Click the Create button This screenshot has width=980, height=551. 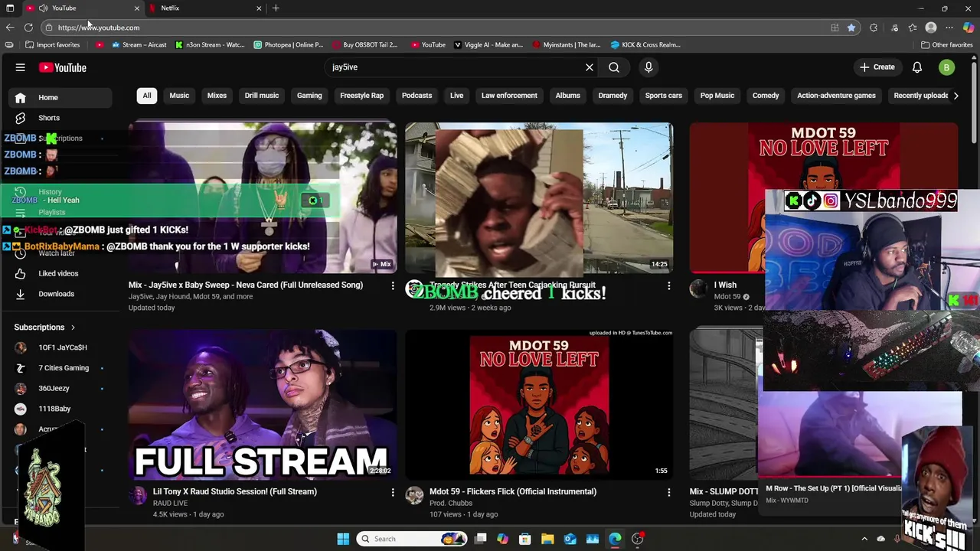pos(877,67)
